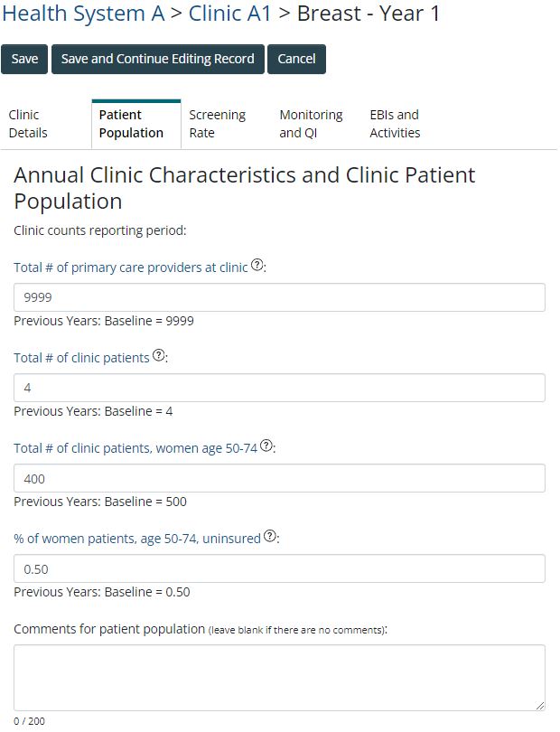Focus the primary care providers input field
The height and width of the screenshot is (732, 560).
(x=279, y=297)
